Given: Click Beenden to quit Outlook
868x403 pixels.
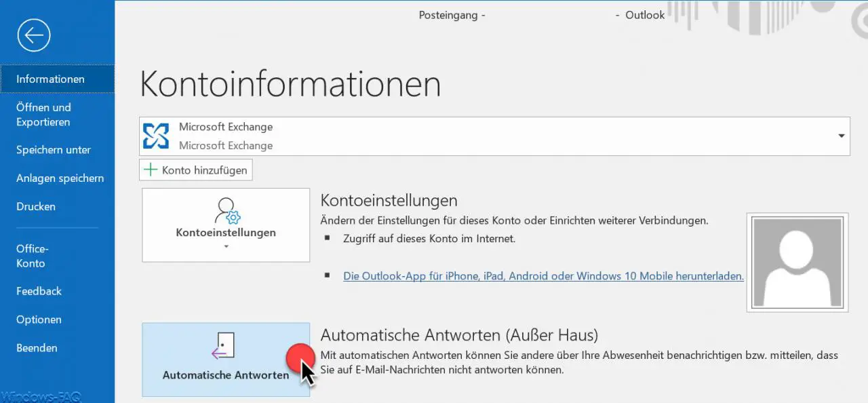Looking at the screenshot, I should click(58, 348).
